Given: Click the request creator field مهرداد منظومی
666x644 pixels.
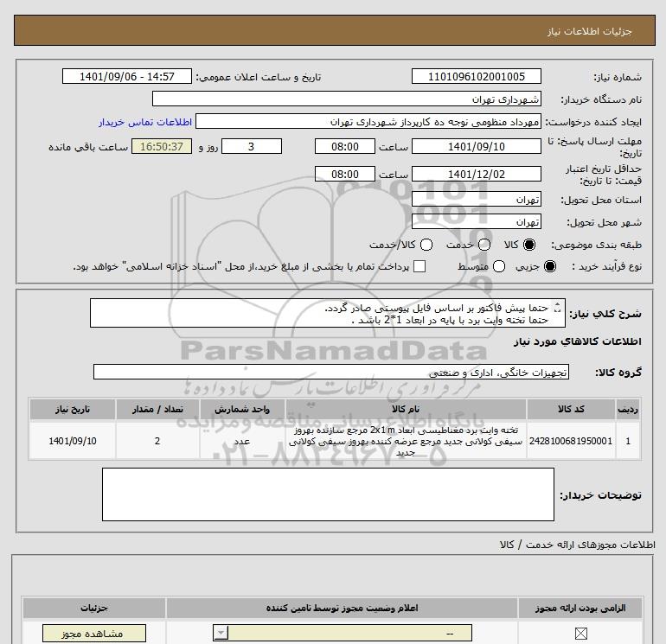Looking at the screenshot, I should pyautogui.click(x=368, y=121).
